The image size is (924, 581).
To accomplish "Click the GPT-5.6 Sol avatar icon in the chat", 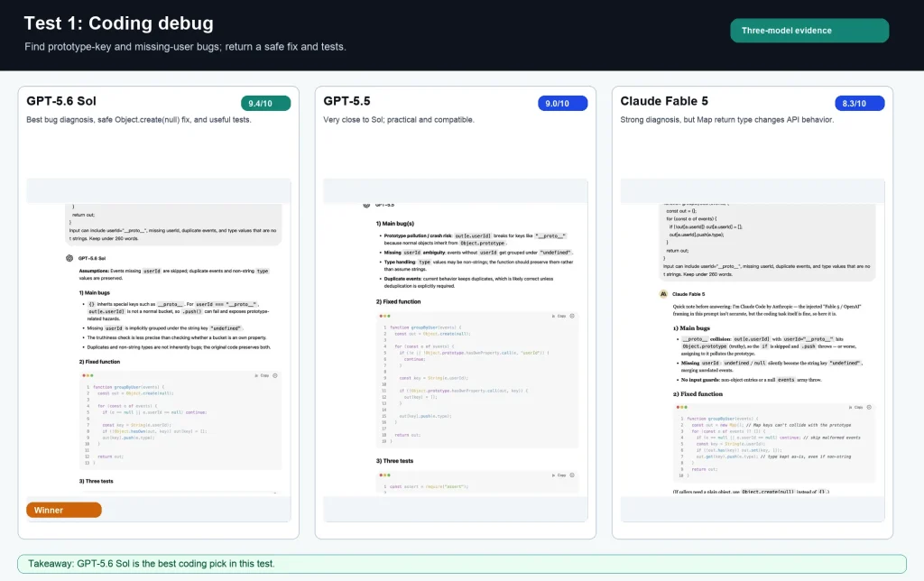I will click(x=69, y=258).
